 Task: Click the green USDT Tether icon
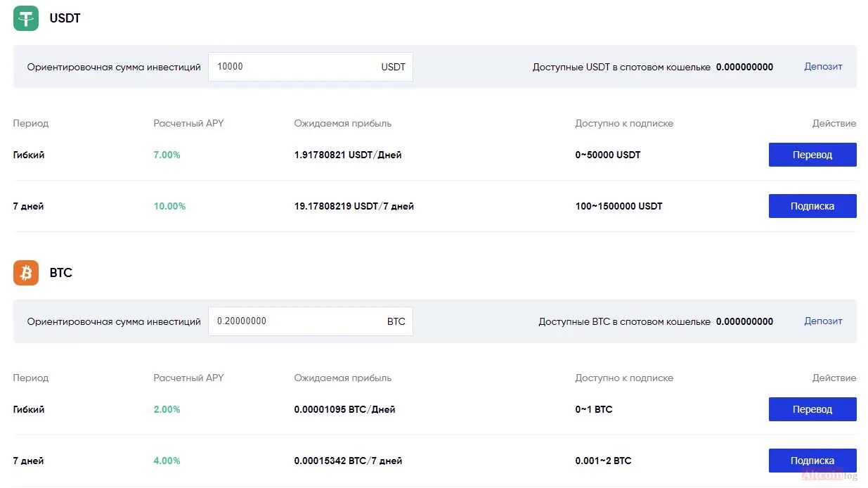(x=26, y=18)
